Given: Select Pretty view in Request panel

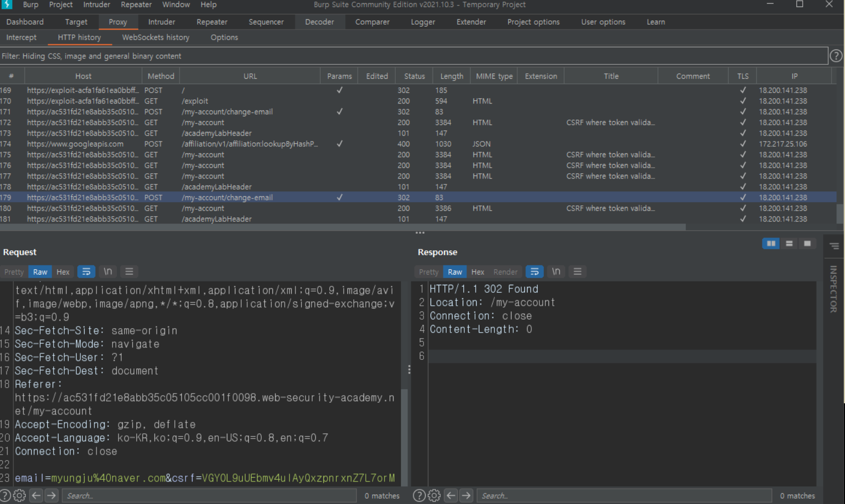Looking at the screenshot, I should point(14,272).
